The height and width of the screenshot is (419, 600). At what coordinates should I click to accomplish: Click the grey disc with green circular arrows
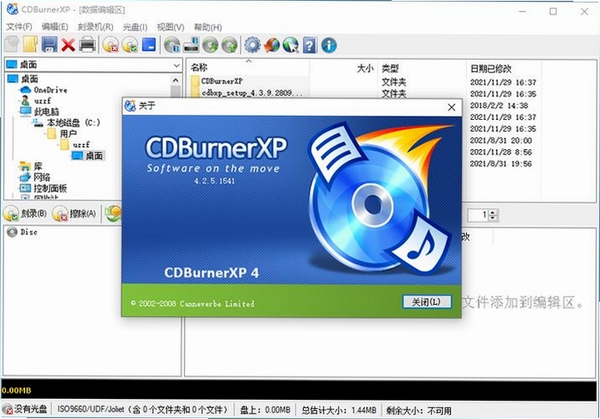click(210, 45)
